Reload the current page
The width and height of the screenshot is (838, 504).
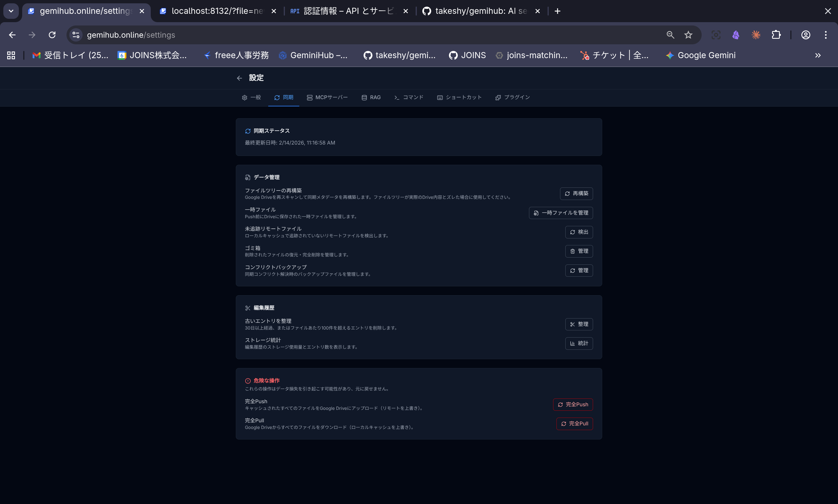point(52,35)
